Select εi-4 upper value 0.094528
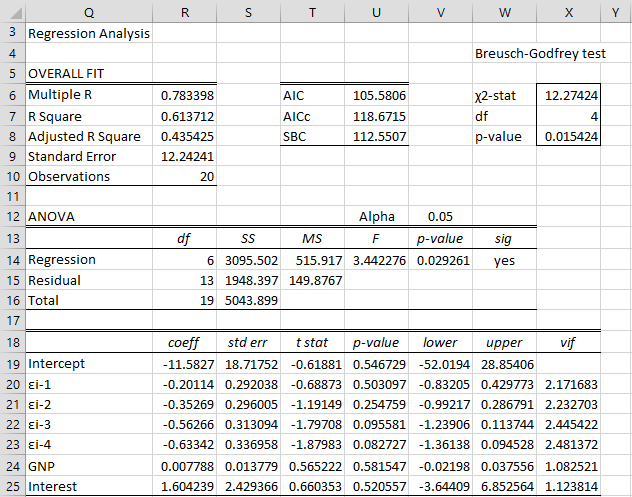Image resolution: width=632 pixels, height=497 pixels. tap(505, 445)
